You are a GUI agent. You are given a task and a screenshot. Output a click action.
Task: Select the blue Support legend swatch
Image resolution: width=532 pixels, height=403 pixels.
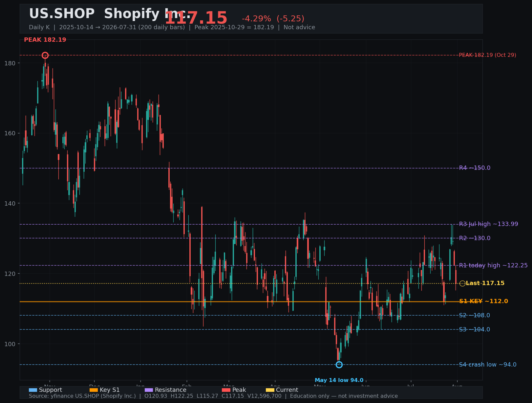coord(33,390)
